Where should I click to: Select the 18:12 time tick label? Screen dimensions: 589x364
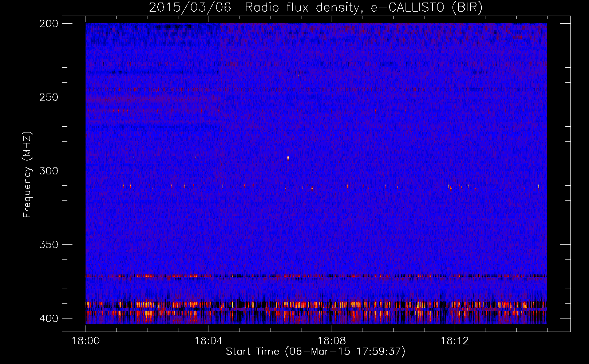(455, 341)
